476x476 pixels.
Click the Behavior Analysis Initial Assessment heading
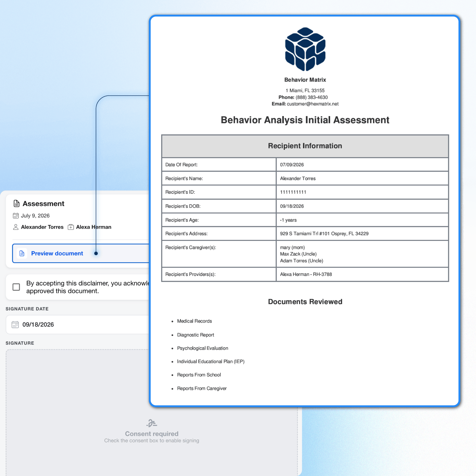(305, 120)
